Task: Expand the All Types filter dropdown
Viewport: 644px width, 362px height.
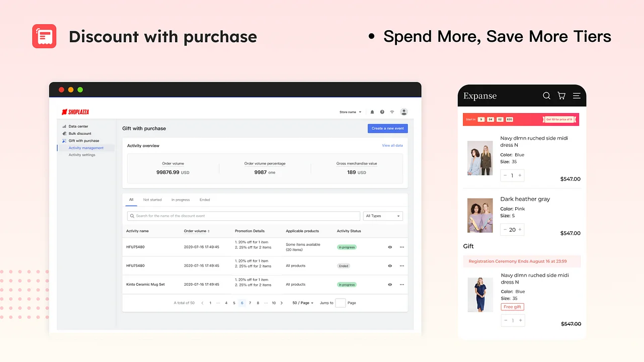Action: pos(382,216)
